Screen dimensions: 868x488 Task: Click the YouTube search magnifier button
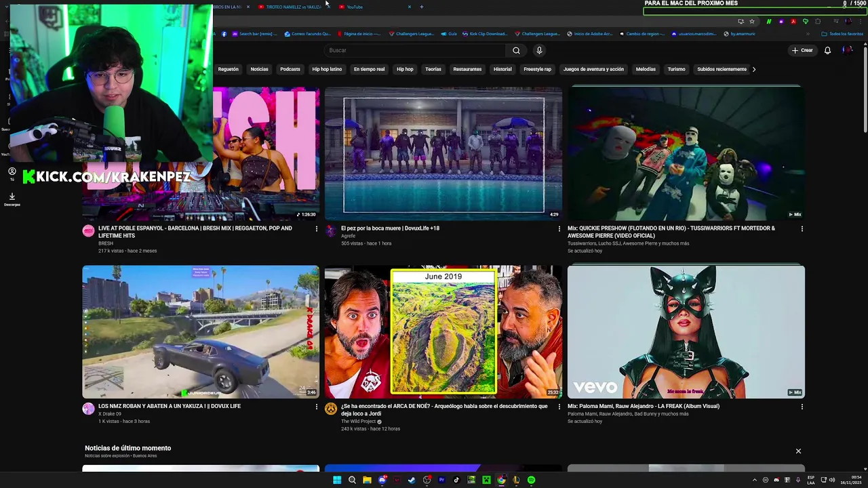pos(516,50)
